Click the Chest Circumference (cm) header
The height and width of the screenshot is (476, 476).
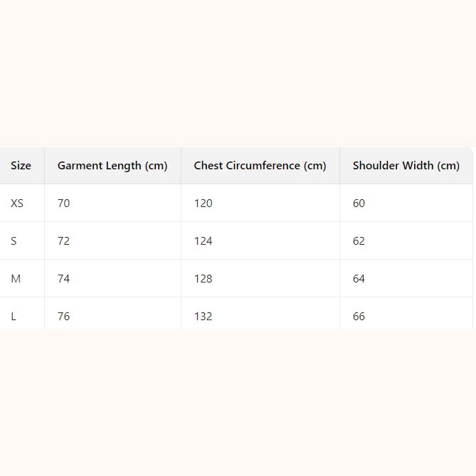point(260,166)
